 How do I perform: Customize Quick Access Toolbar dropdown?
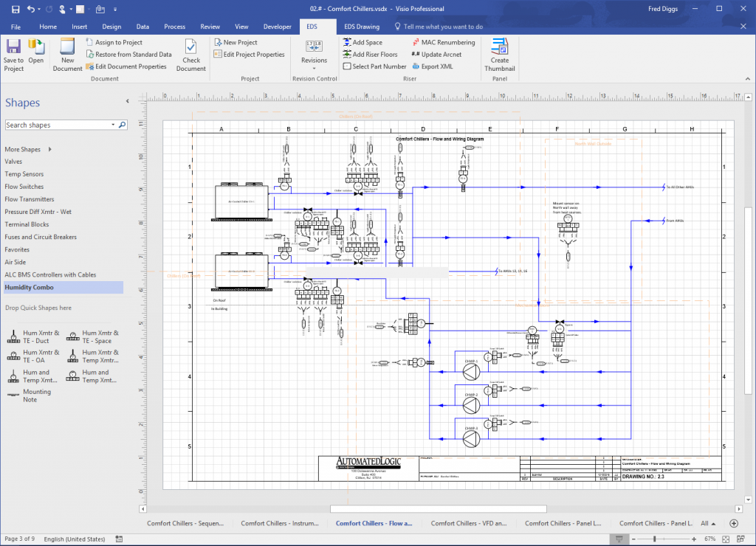[114, 9]
